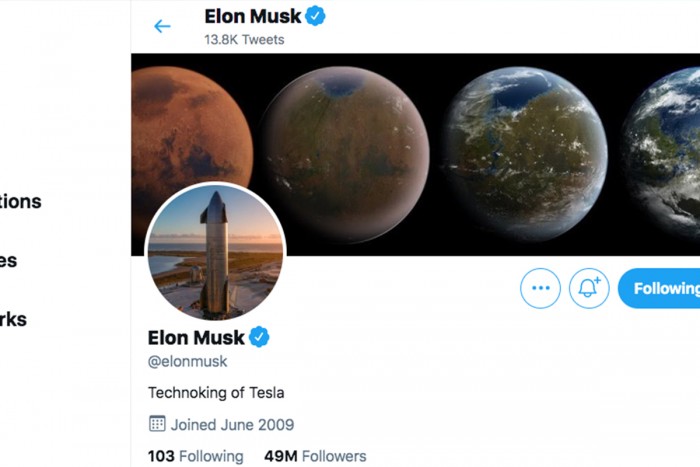Viewport: 700px width, 467px height.
Task: Click the calendar icon beside Joined date
Action: (x=157, y=424)
